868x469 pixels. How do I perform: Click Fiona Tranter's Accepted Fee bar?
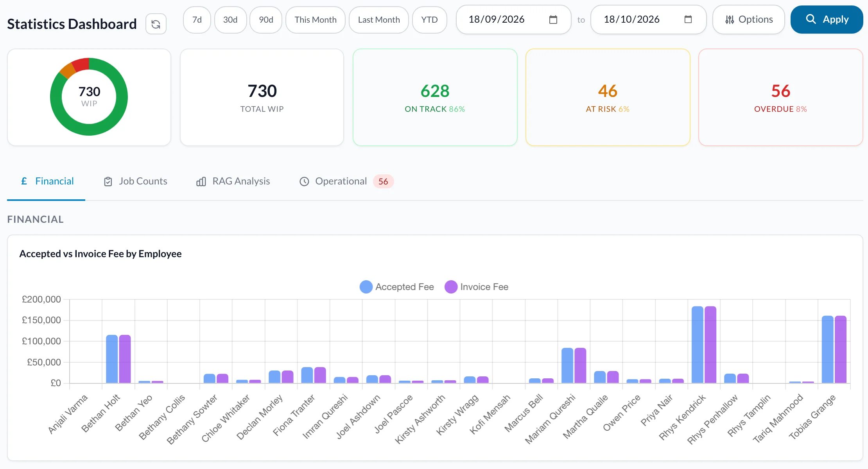[307, 375]
